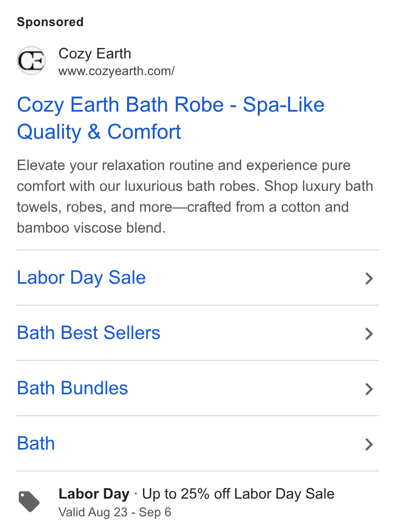Expand the Bath Best Sellers chevron arrow
The image size is (396, 532).
click(x=369, y=334)
